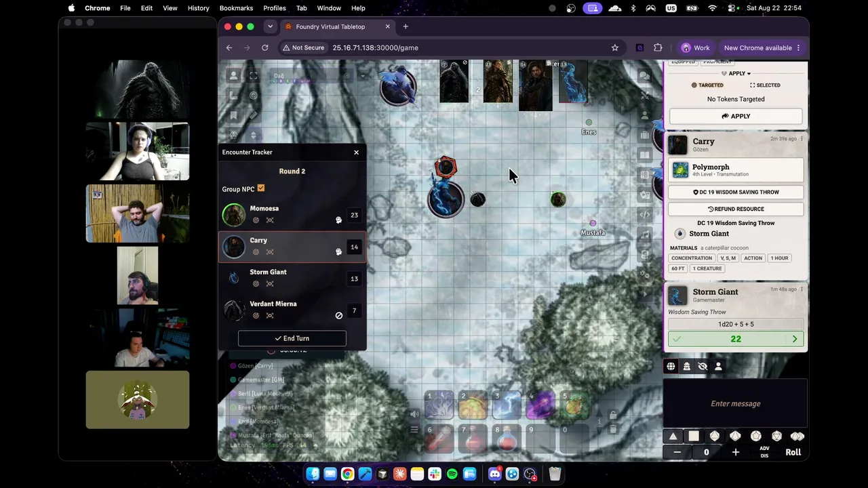Expand the scene navigation dropdown arrow
The height and width of the screenshot is (488, 868).
tap(363, 75)
